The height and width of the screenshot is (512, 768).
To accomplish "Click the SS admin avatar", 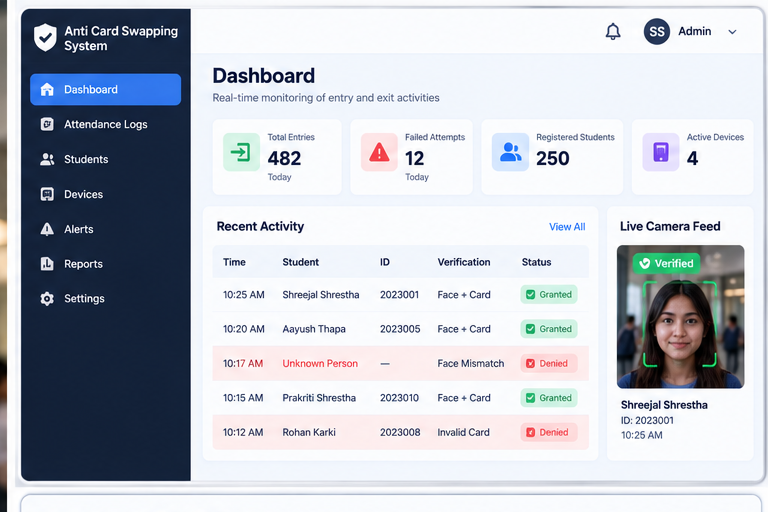I will [657, 31].
